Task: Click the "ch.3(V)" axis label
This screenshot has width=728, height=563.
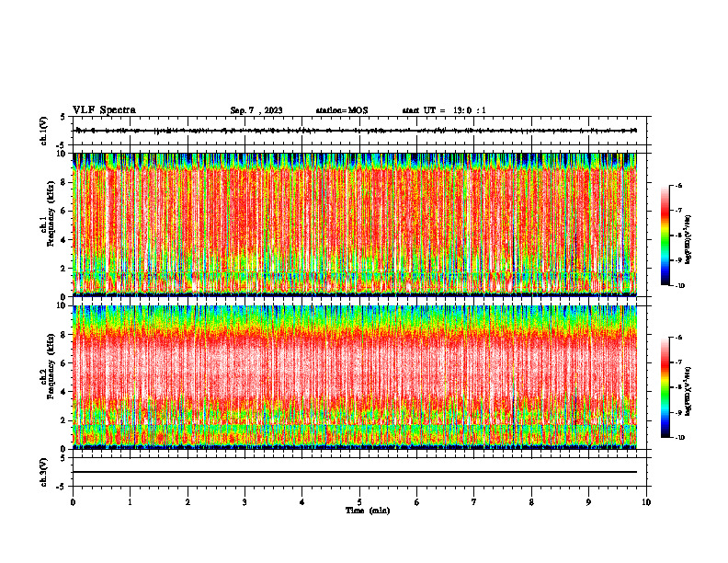Action: [44, 472]
